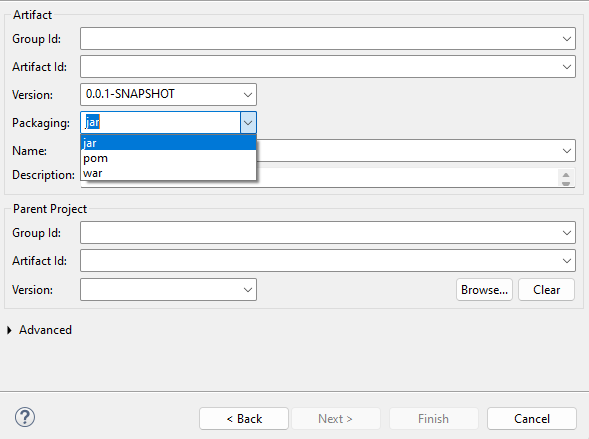The width and height of the screenshot is (589, 439).
Task: Open the Artifact Version dropdown arrow
Action: [248, 95]
